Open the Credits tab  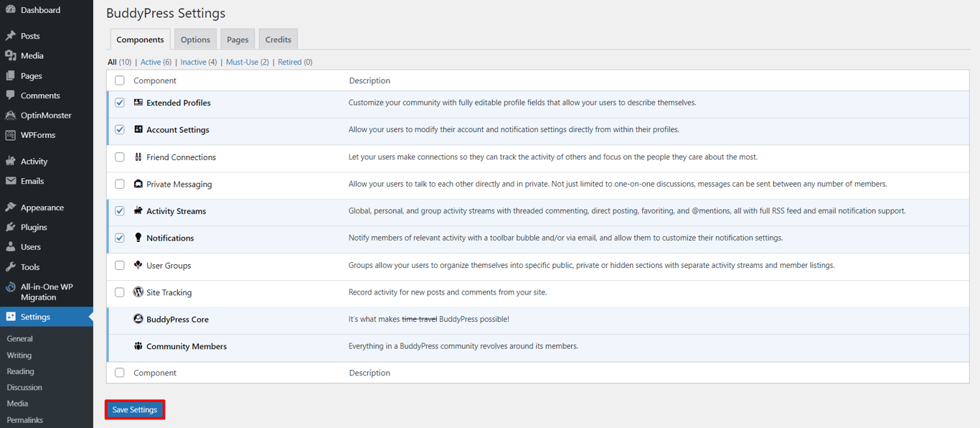click(x=278, y=39)
